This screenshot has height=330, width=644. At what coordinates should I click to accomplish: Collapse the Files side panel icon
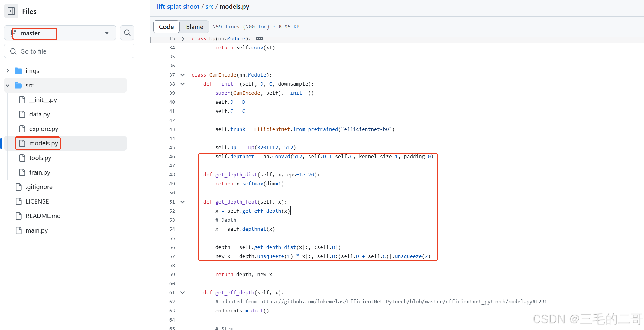click(11, 11)
